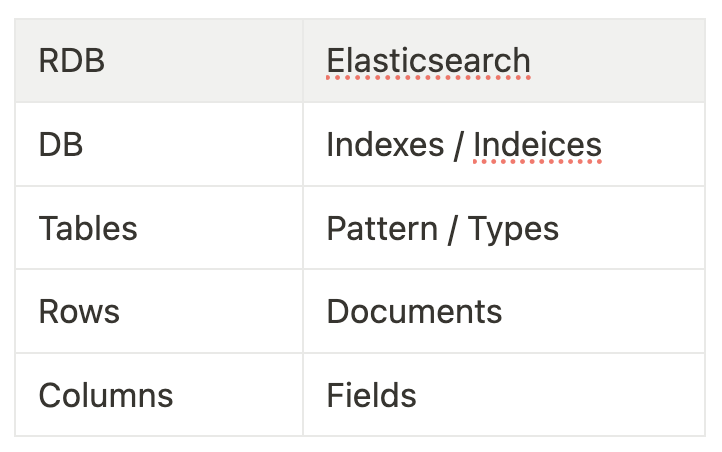Click the RDB header cell

click(71, 61)
